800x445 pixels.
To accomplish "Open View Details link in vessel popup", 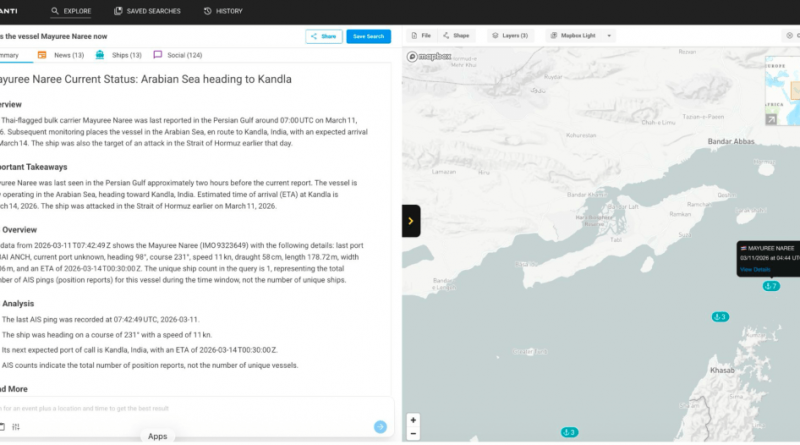I will point(755,269).
